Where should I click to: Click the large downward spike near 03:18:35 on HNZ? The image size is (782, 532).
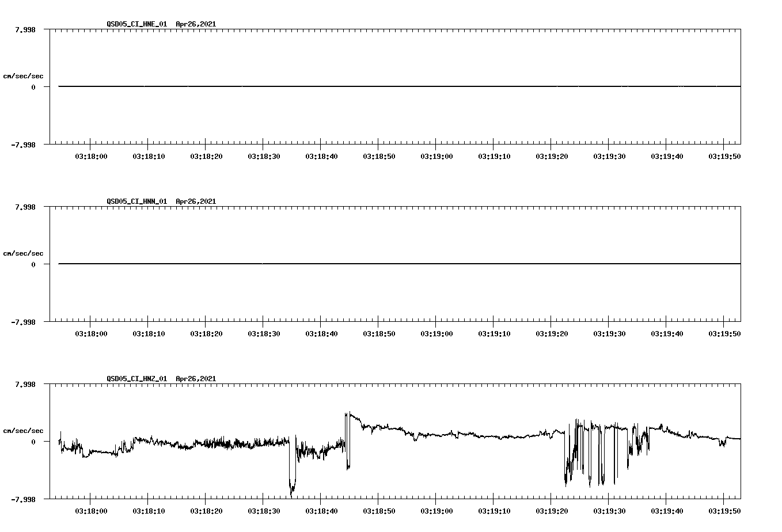[292, 484]
